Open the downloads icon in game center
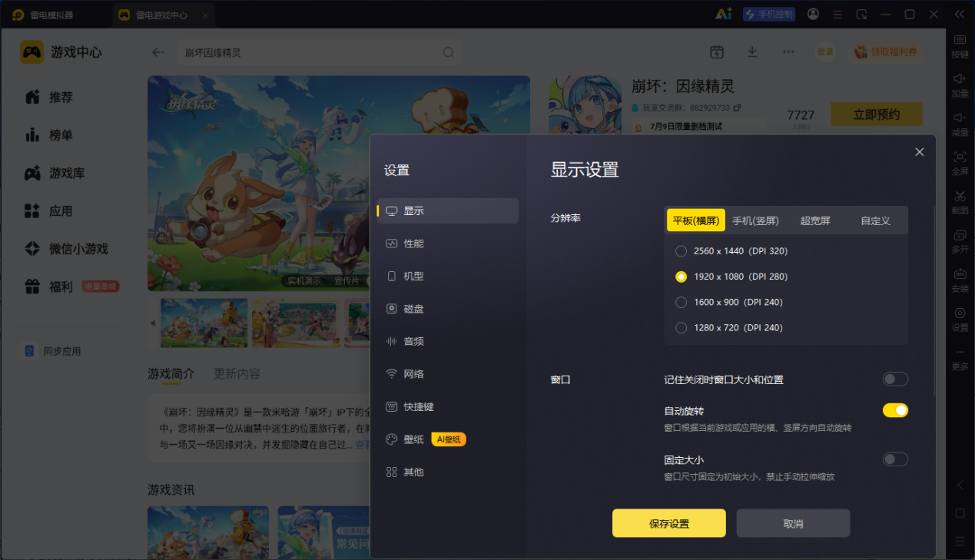This screenshot has height=560, width=975. 752,51
